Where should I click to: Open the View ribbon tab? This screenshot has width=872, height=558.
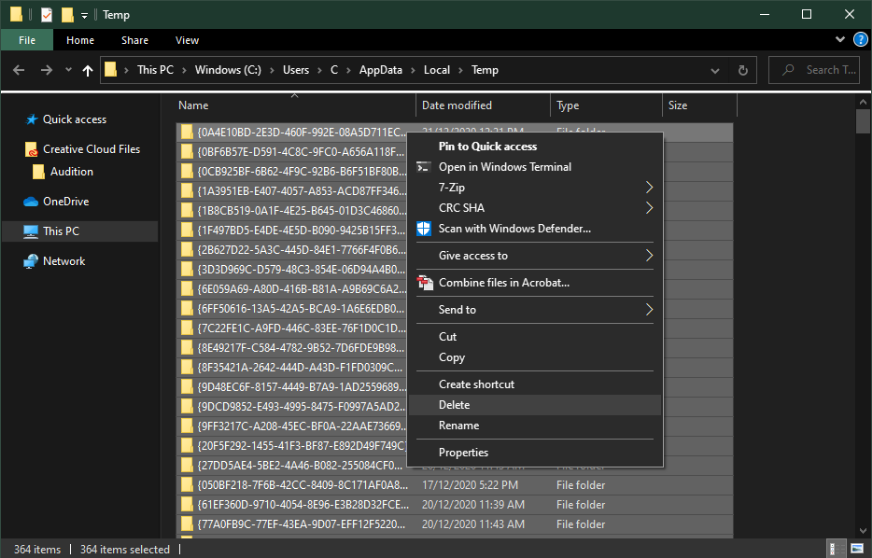click(187, 40)
